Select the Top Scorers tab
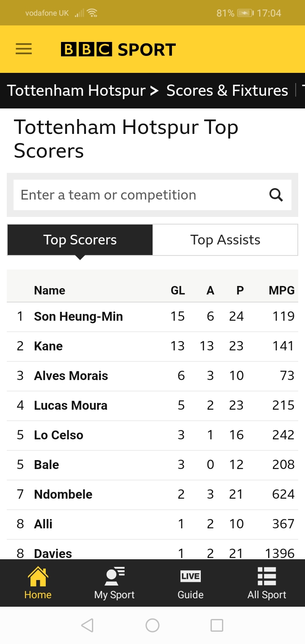 click(x=80, y=240)
